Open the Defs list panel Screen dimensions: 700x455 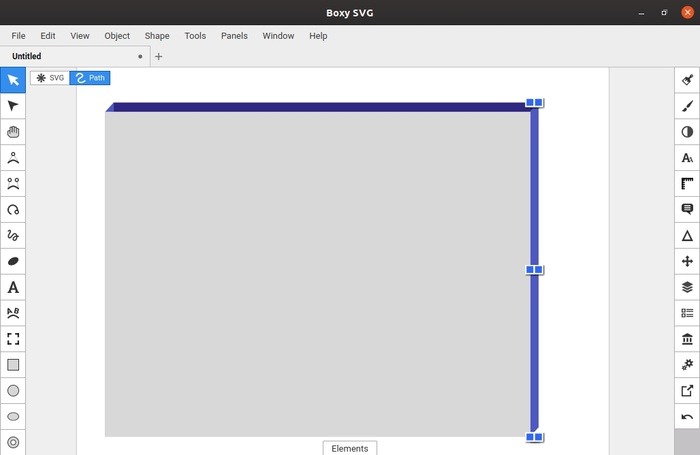pos(687,313)
